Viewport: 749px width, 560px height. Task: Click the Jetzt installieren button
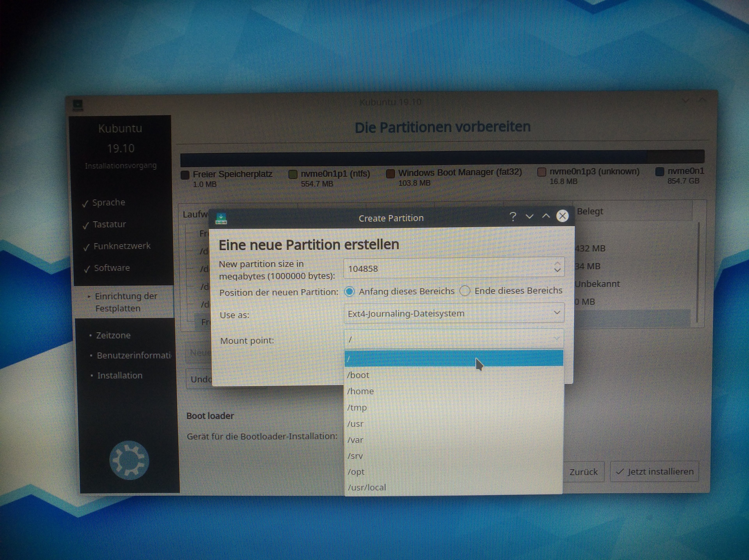[654, 471]
